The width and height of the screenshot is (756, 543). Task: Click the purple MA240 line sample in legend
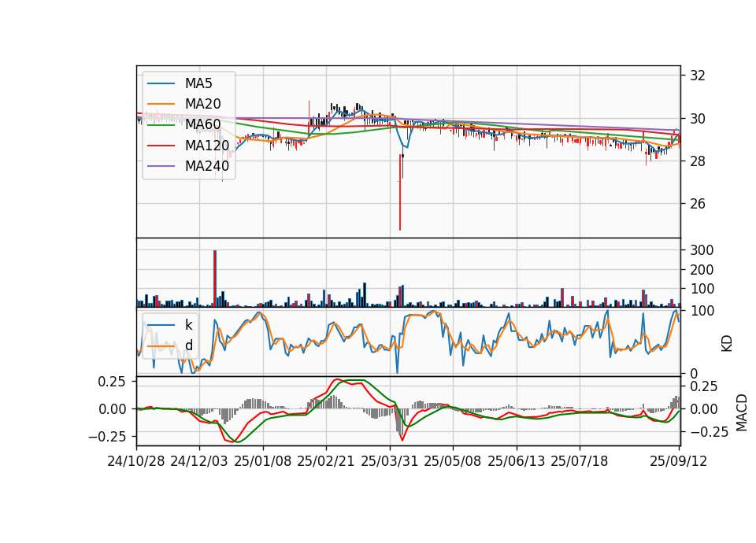(161, 166)
